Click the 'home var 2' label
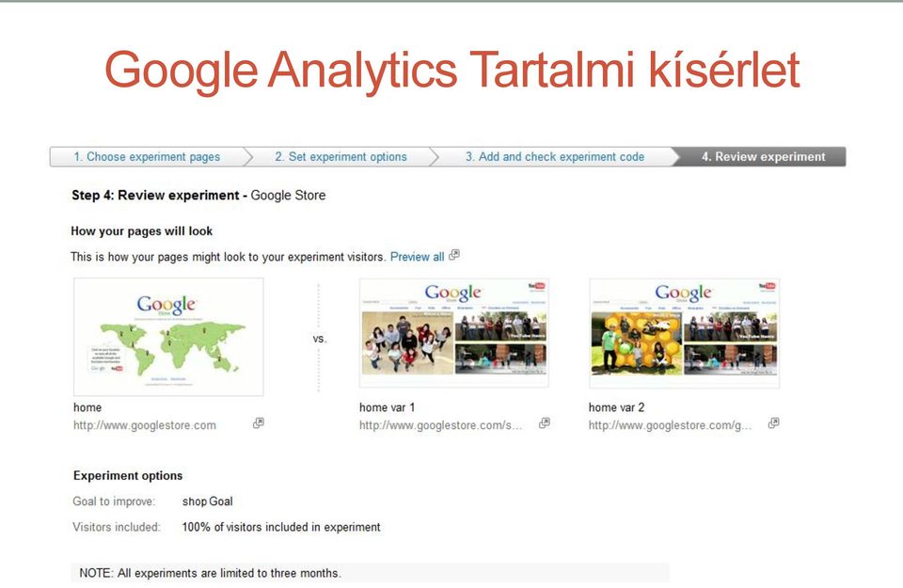 pos(616,407)
